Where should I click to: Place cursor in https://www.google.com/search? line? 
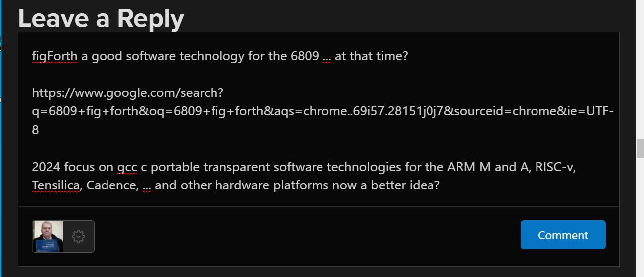pyautogui.click(x=128, y=93)
